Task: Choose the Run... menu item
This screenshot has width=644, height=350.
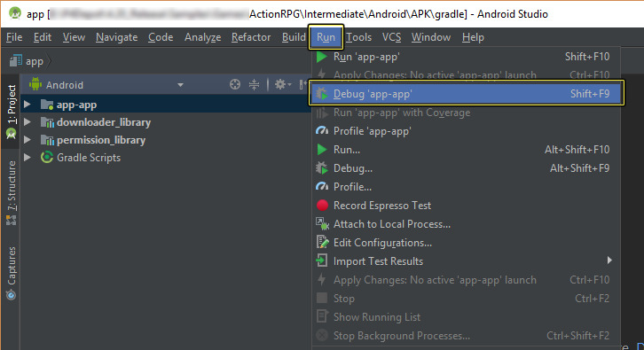Action: [466, 150]
